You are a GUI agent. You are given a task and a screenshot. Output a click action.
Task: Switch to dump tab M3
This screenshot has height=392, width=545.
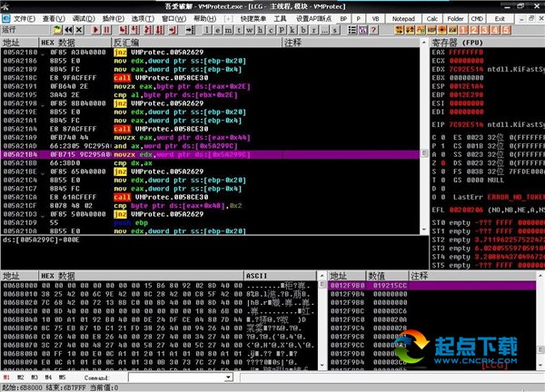[35, 377]
